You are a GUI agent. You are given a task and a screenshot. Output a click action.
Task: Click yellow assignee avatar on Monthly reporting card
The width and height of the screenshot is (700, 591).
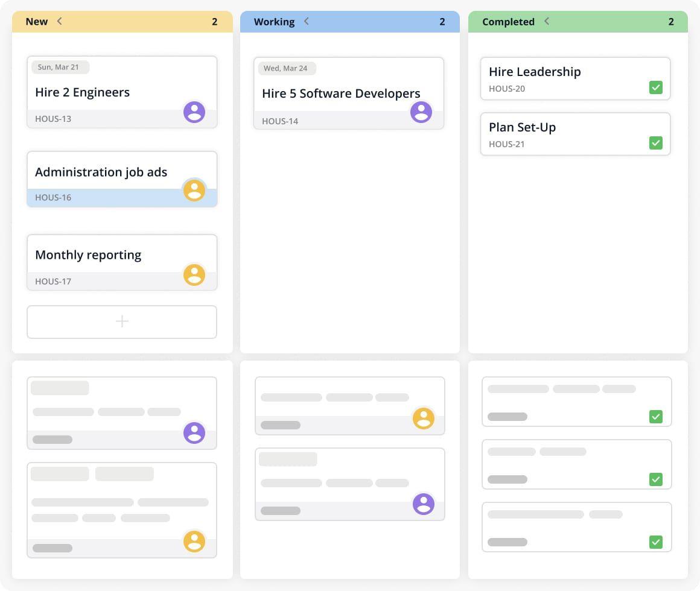(194, 275)
